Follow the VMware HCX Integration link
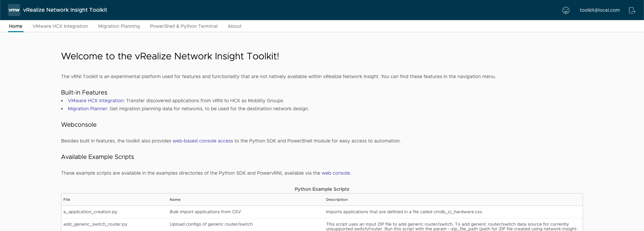Viewport: 644px width, 231px height. click(x=96, y=101)
